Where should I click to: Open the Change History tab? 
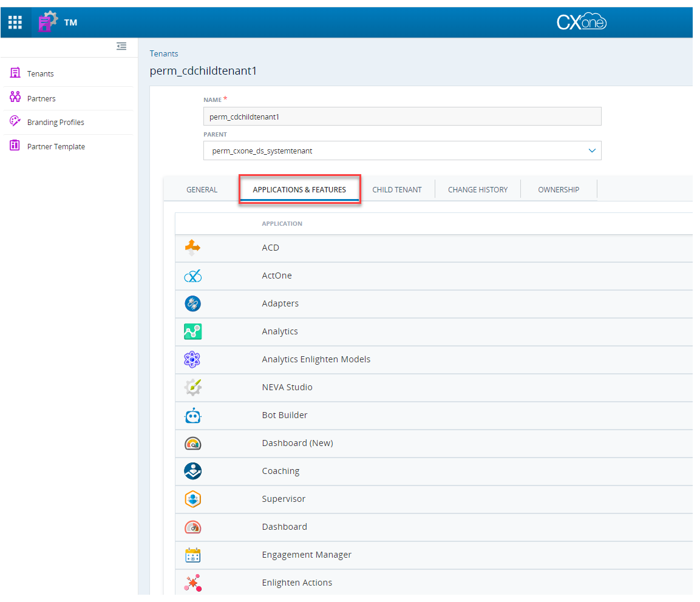tap(478, 190)
